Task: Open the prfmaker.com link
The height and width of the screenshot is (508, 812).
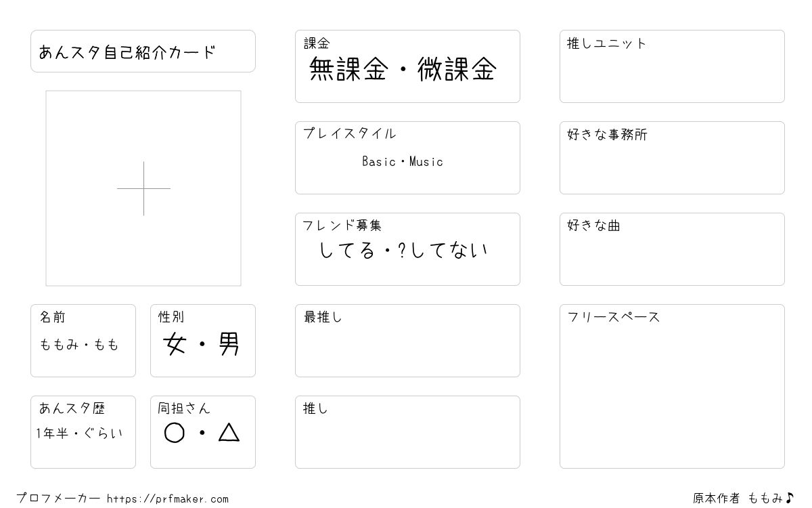Action: pyautogui.click(x=168, y=499)
